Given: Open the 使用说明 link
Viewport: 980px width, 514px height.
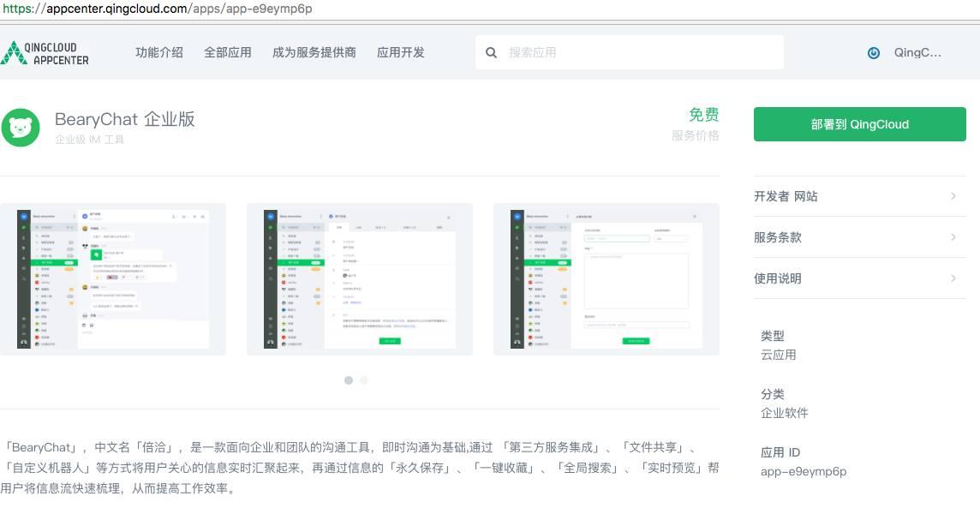Looking at the screenshot, I should coord(778,278).
